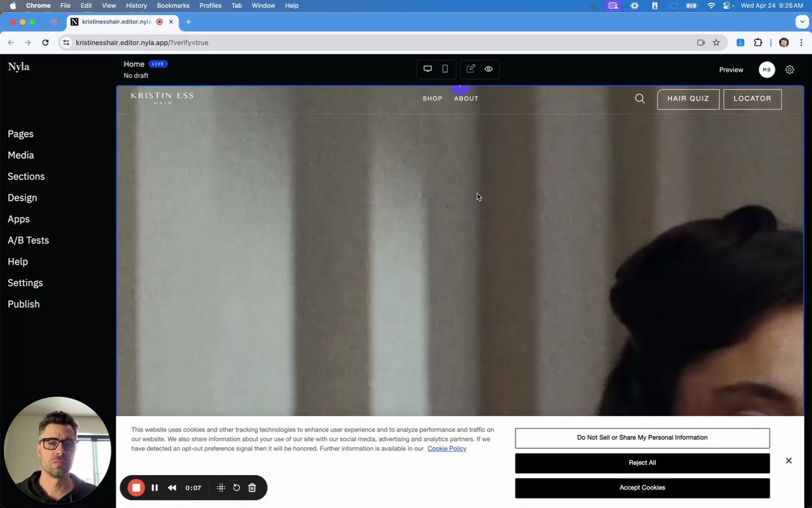The height and width of the screenshot is (508, 812).
Task: Click Do Not Sell or Share My Personal Information
Action: (642, 438)
